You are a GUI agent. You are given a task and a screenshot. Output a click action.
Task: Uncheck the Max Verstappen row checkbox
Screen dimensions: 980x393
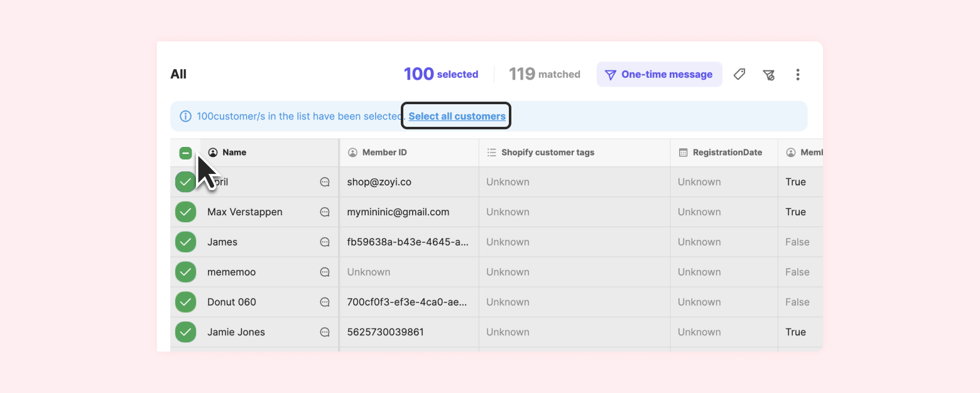point(185,212)
